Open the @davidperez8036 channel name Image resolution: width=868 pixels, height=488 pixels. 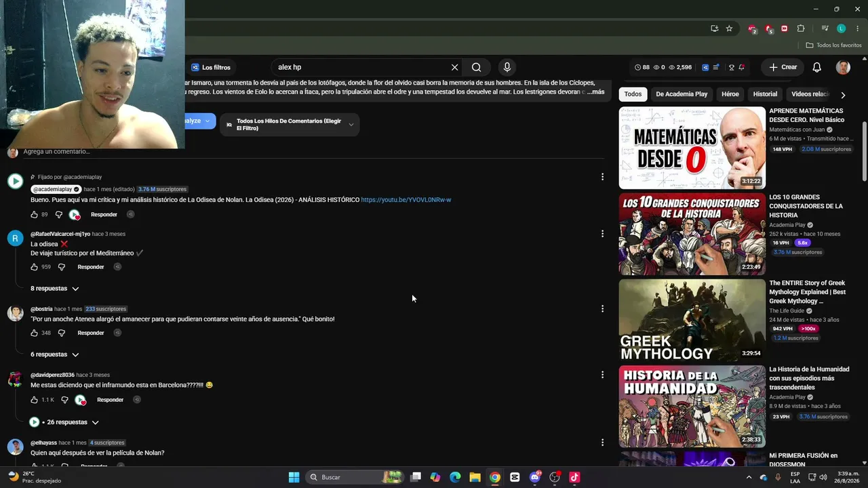click(x=52, y=375)
